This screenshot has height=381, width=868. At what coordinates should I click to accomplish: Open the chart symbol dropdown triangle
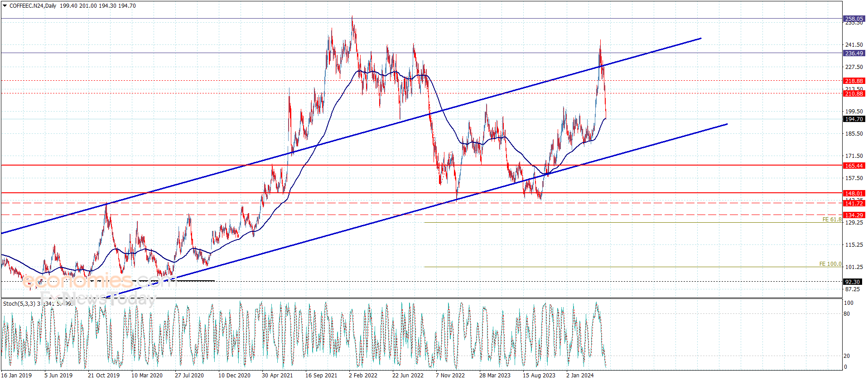pyautogui.click(x=5, y=6)
